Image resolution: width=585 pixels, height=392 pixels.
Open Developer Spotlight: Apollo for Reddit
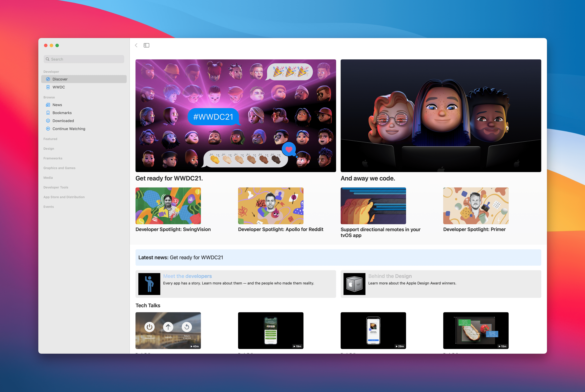(271, 206)
